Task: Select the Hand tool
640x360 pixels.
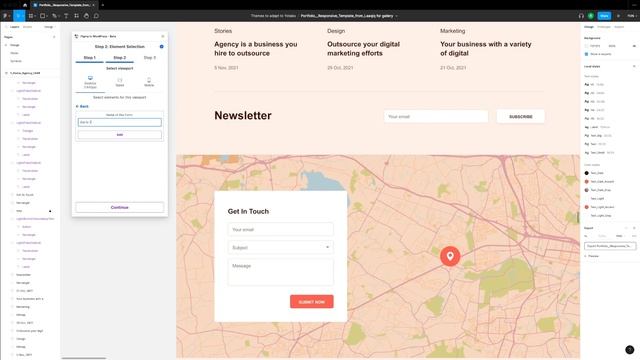Action: tap(86, 16)
